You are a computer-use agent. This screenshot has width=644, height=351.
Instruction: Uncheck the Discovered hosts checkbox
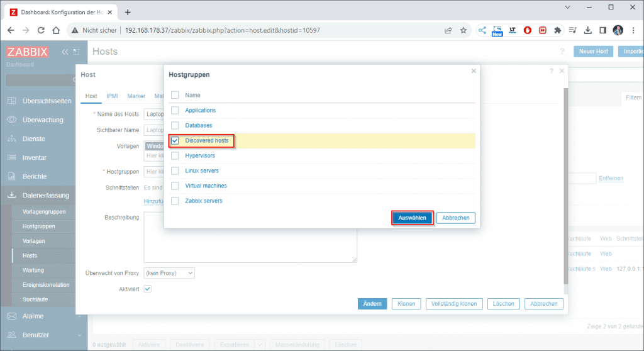pyautogui.click(x=175, y=141)
